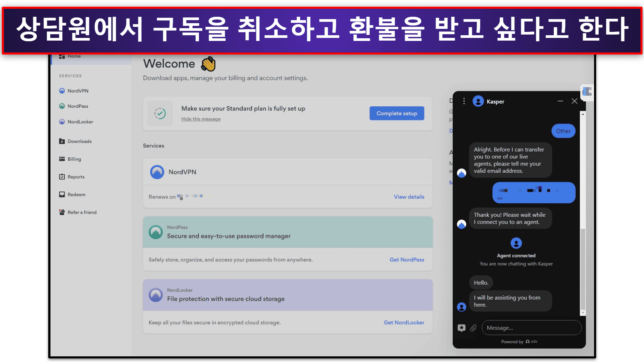Image resolution: width=644 pixels, height=362 pixels.
Task: Open View details for NordVPN
Action: point(409,197)
